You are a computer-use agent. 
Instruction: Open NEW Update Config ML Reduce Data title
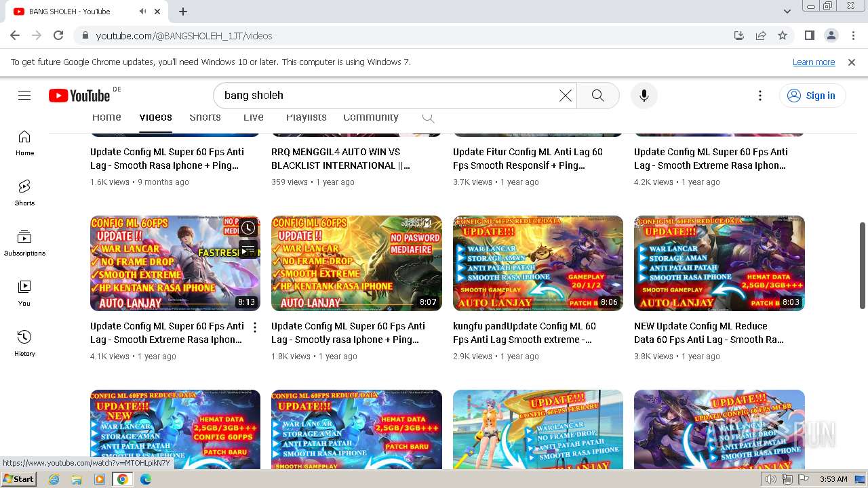pos(709,333)
